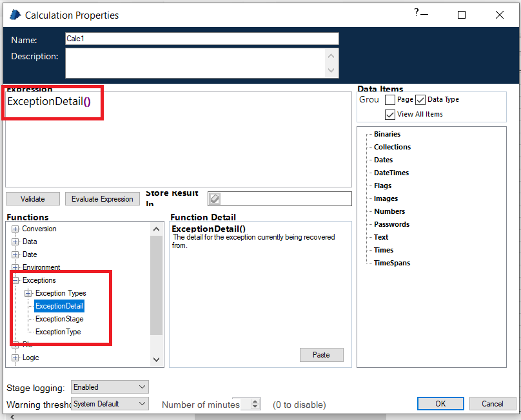Click the Blue Prism logo in title bar

[x=15, y=15]
